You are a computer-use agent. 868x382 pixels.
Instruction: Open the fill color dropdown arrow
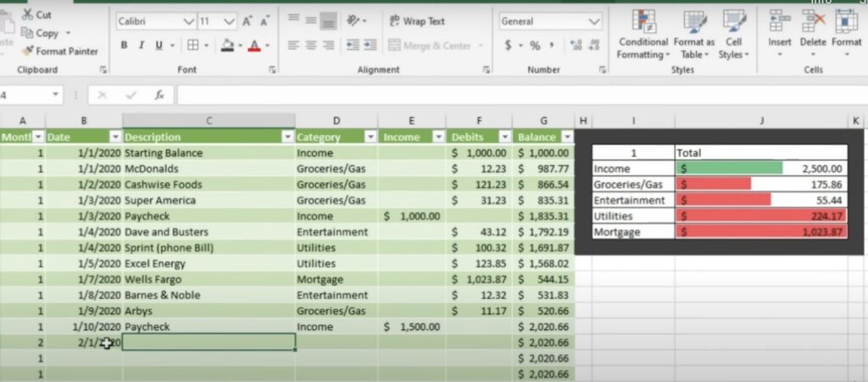pyautogui.click(x=239, y=46)
